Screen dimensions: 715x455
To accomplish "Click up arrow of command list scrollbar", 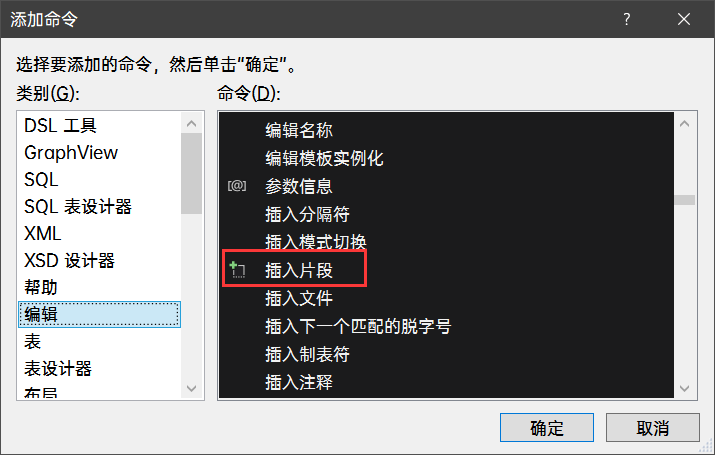I will point(684,124).
